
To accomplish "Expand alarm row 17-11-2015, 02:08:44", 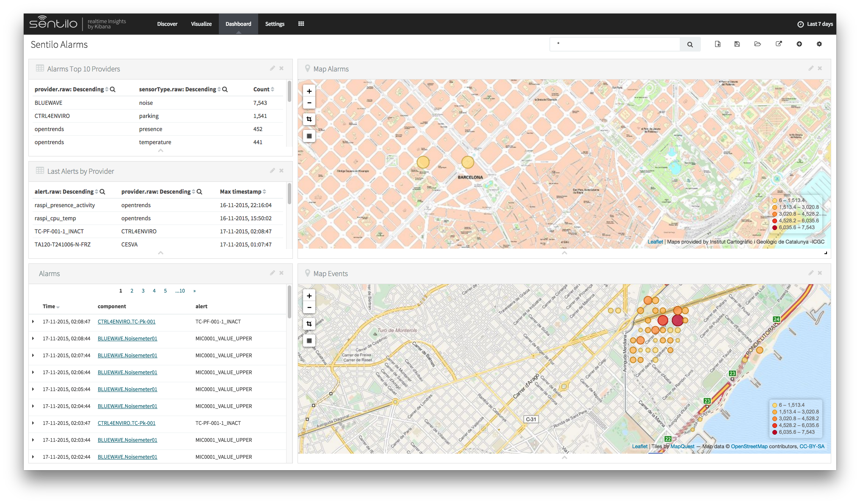I will [x=33, y=339].
